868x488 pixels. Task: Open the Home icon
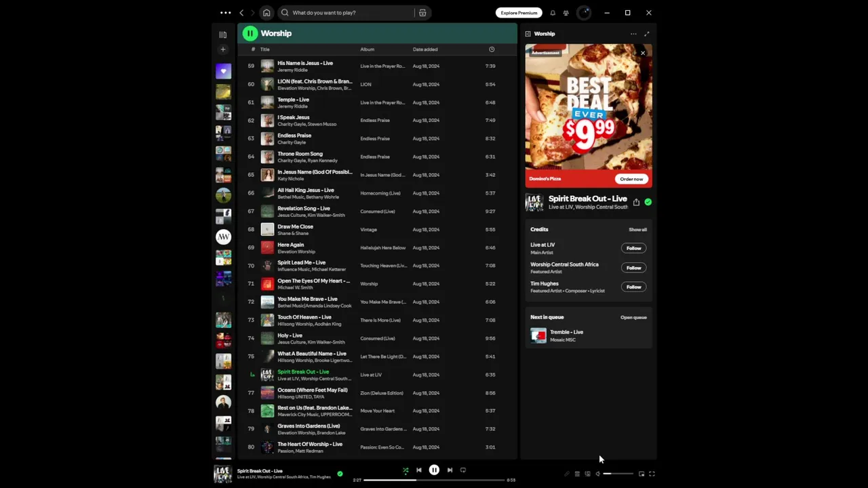[267, 12]
